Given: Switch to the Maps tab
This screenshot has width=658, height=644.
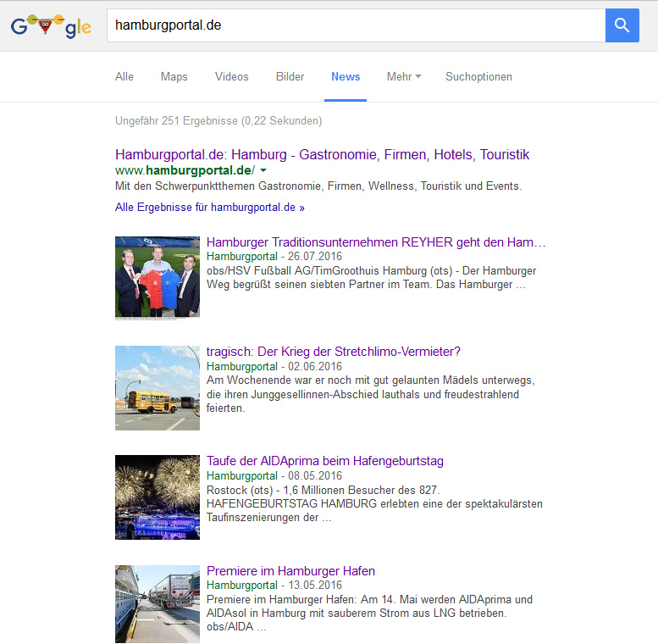Looking at the screenshot, I should pyautogui.click(x=174, y=77).
